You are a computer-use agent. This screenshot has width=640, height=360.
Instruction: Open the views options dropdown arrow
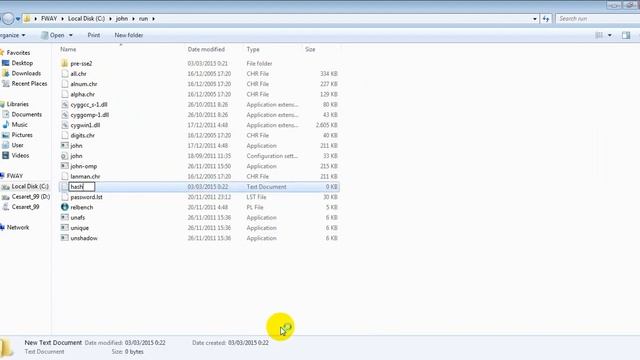[x=610, y=36]
